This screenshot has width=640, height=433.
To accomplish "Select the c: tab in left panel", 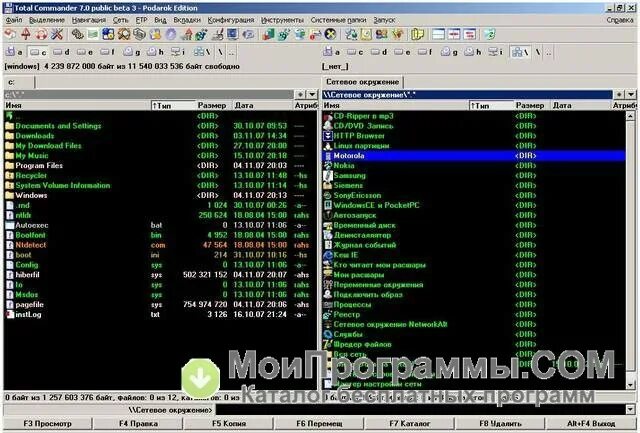I will pyautogui.click(x=19, y=82).
